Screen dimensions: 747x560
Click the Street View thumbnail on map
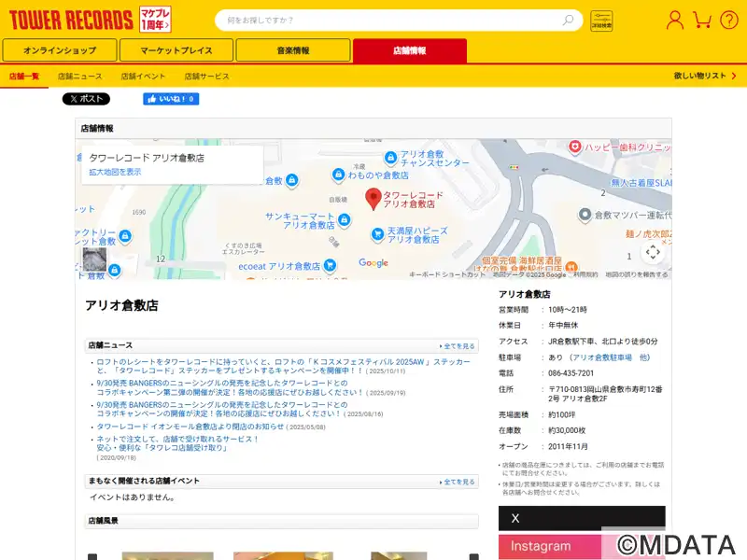[x=94, y=259]
